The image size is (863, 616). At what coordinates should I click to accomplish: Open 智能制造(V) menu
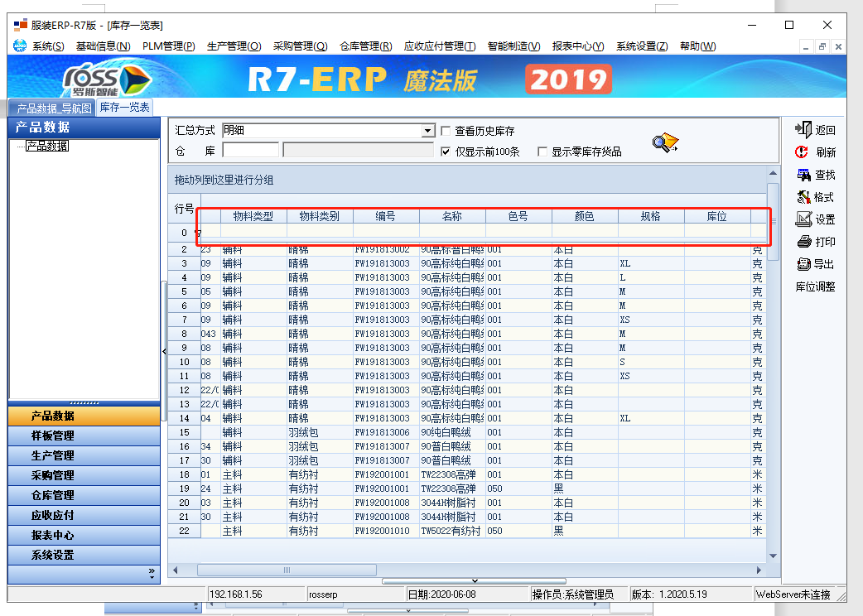513,46
